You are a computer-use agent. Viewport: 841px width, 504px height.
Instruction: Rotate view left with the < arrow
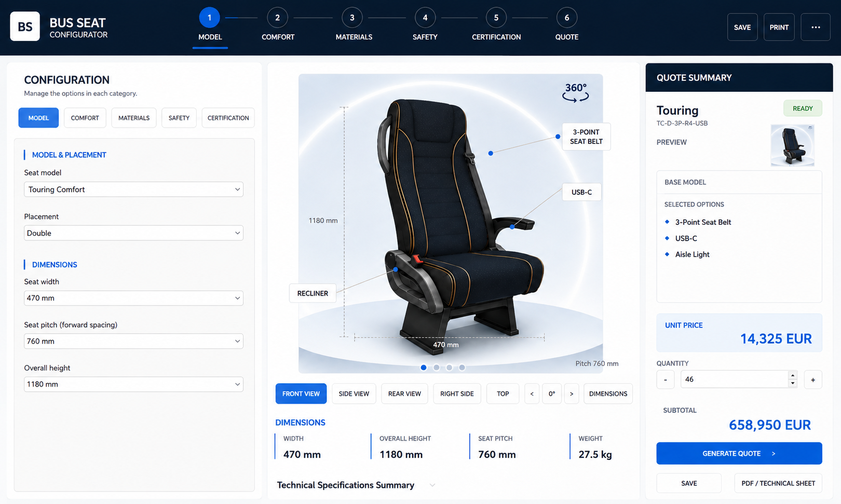coord(532,393)
